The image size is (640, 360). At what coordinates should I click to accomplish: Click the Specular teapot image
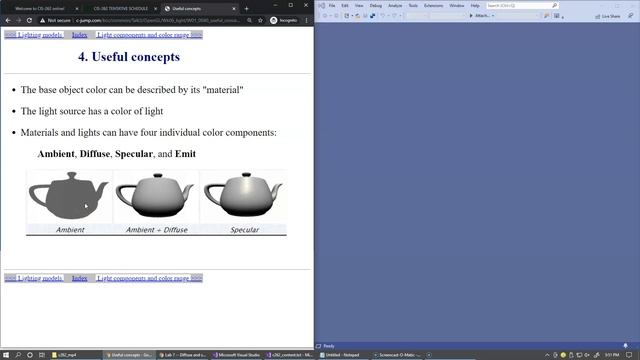click(x=243, y=196)
